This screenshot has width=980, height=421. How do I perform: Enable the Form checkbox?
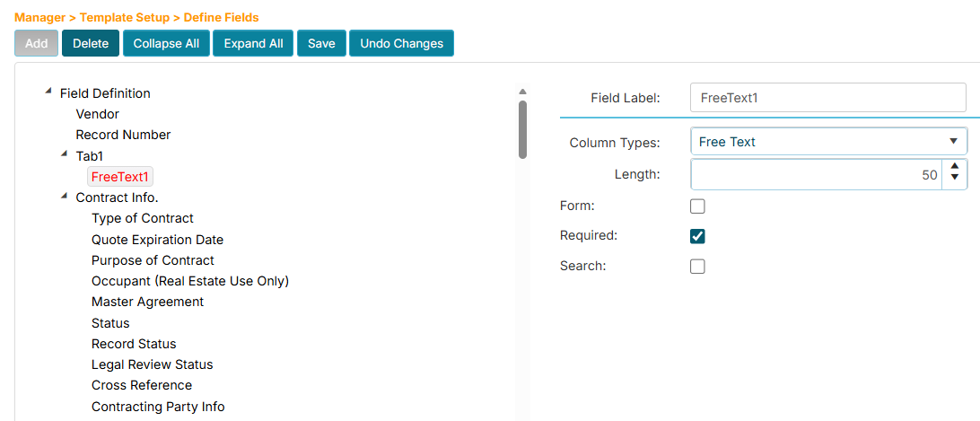click(697, 206)
